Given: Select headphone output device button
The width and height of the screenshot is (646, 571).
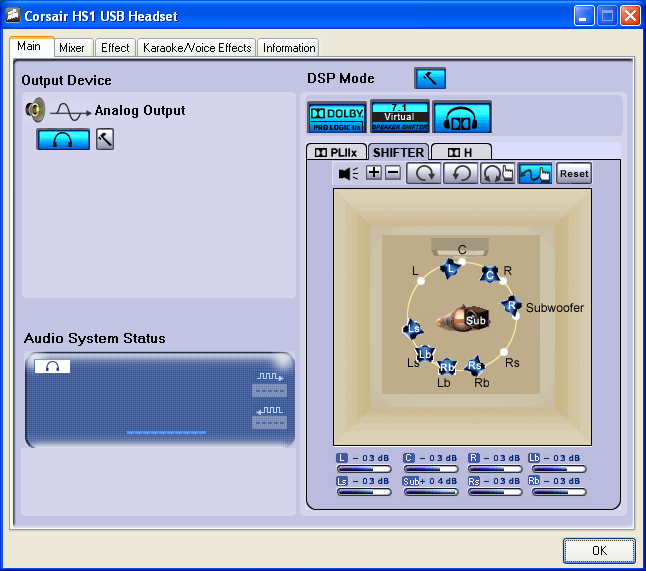Looking at the screenshot, I should 63,139.
